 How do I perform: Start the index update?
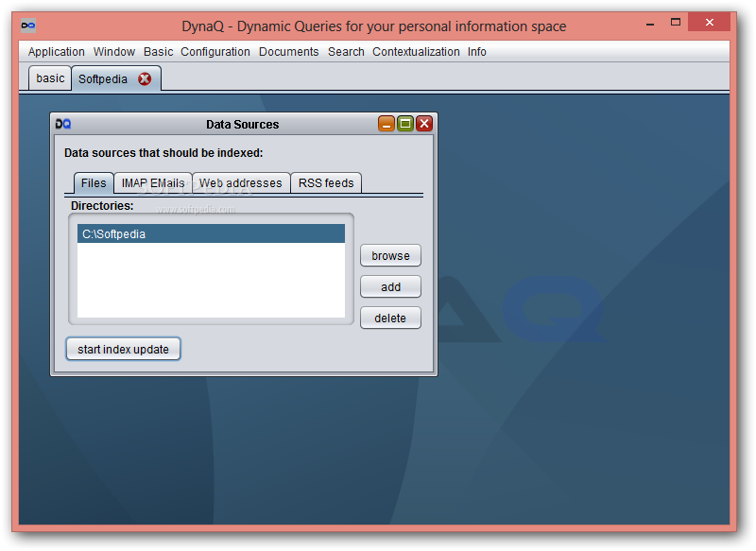click(124, 349)
